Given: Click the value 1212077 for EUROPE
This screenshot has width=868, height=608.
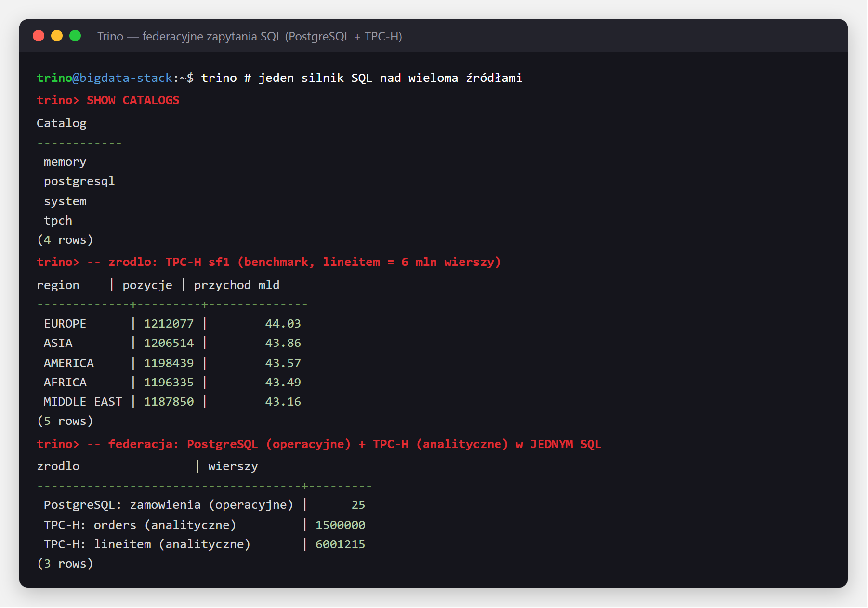Looking at the screenshot, I should click(x=169, y=324).
